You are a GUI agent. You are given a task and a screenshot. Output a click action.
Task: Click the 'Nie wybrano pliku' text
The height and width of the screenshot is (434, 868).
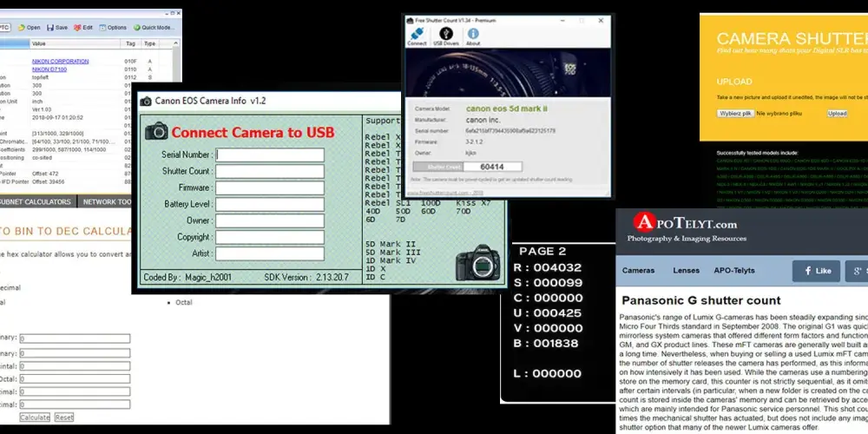point(779,113)
